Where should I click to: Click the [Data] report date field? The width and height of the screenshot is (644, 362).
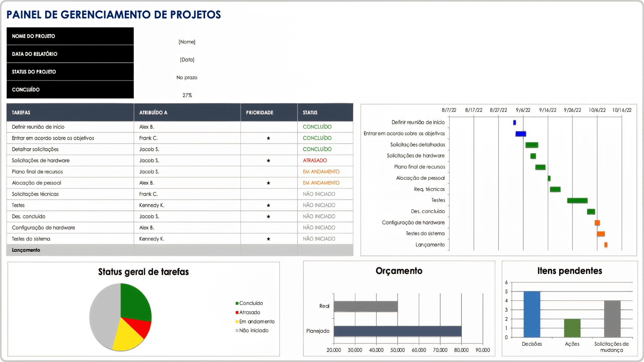pos(187,60)
